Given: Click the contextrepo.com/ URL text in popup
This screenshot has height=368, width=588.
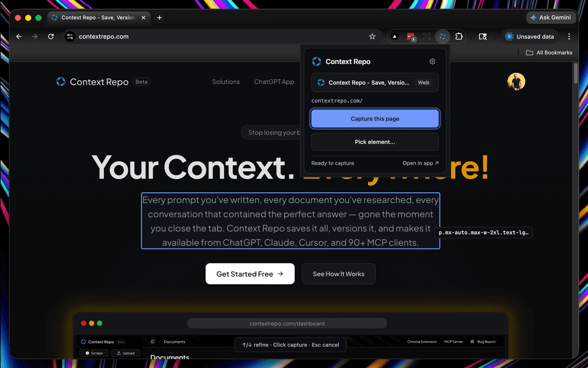Looking at the screenshot, I should [337, 101].
